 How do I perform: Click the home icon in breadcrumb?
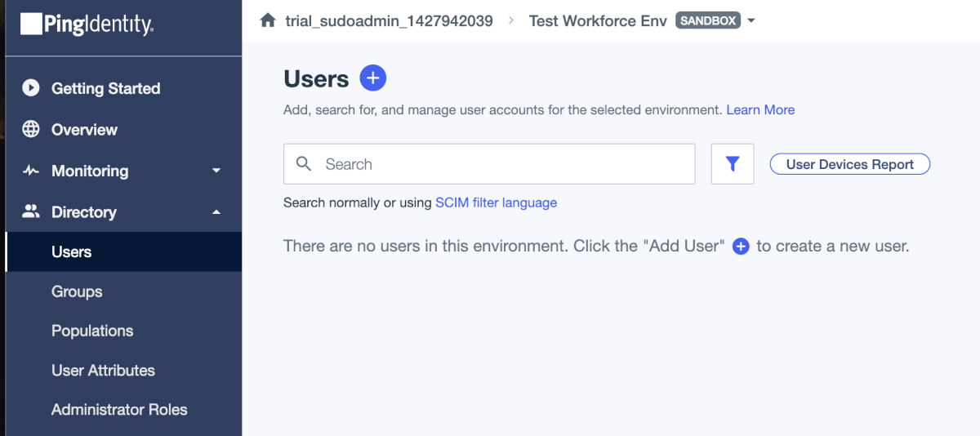pyautogui.click(x=267, y=20)
